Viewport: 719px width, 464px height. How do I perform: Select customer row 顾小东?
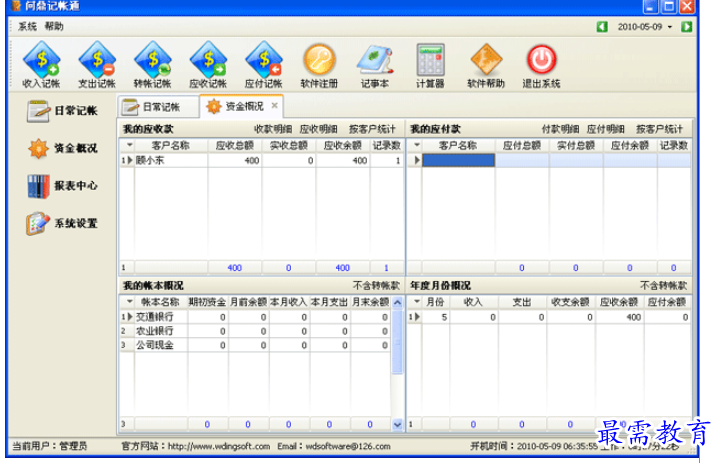(x=261, y=160)
